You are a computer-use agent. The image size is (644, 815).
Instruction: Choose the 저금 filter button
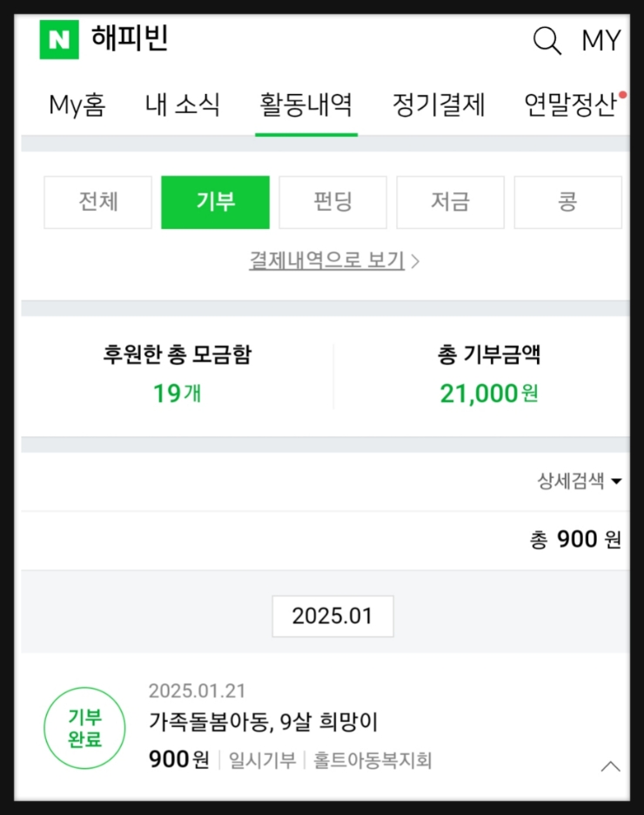click(450, 202)
